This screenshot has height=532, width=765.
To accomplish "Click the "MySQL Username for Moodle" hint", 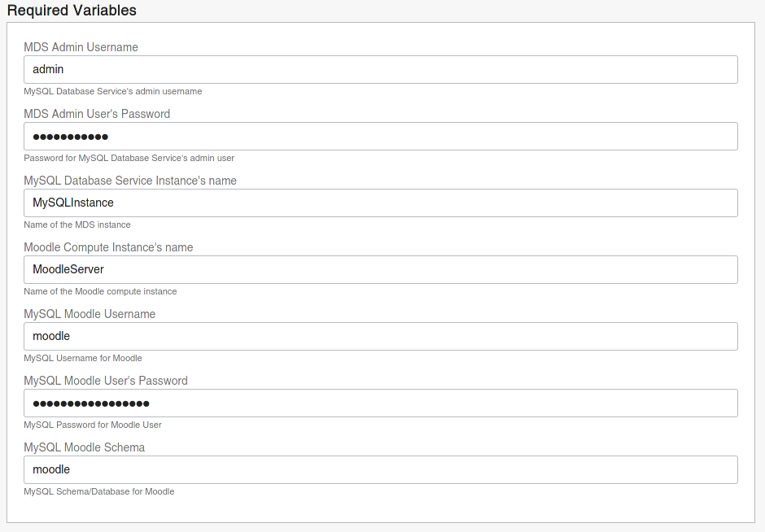I will click(x=83, y=359).
